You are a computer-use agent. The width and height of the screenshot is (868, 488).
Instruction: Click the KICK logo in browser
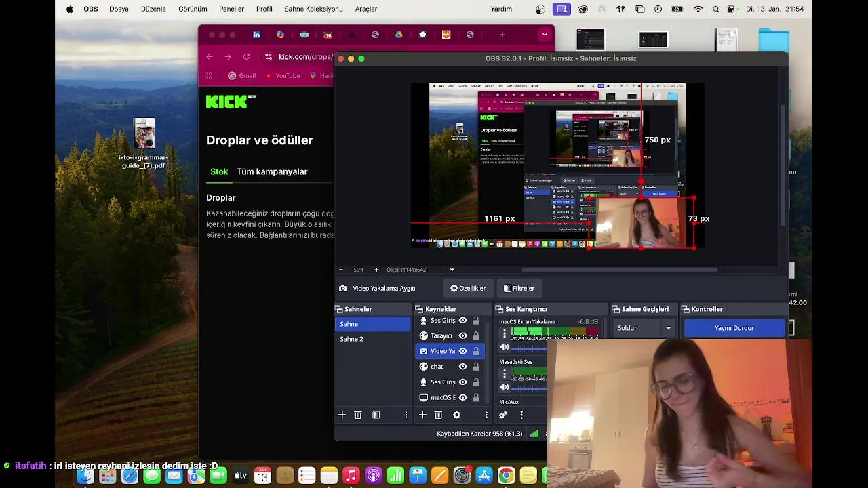coord(231,102)
